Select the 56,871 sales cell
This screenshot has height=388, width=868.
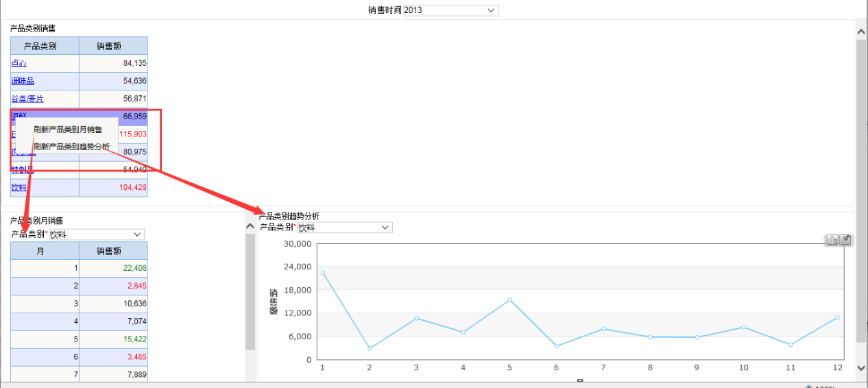[113, 99]
